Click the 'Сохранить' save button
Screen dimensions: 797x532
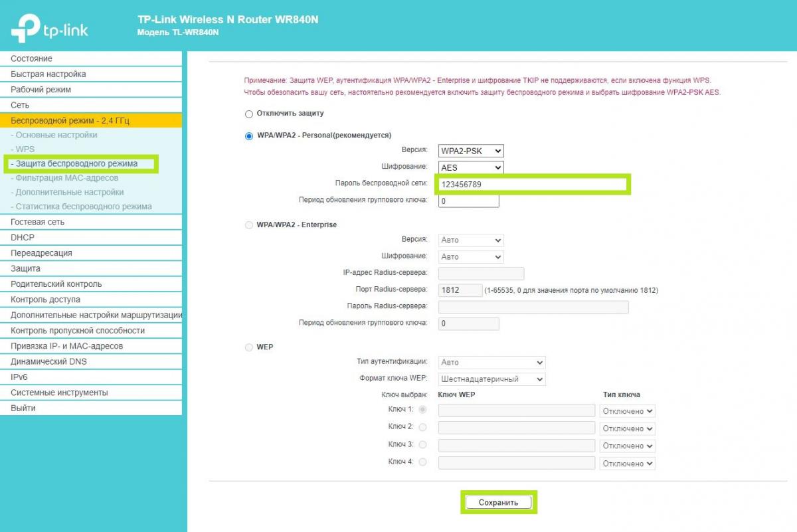click(498, 503)
